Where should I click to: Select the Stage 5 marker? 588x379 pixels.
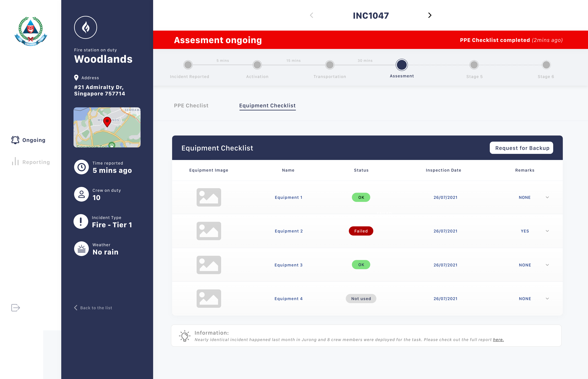pyautogui.click(x=474, y=65)
